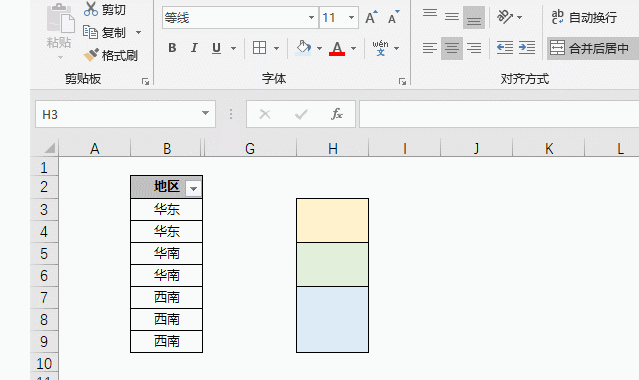The height and width of the screenshot is (380, 639).
Task: Toggle bold formatting
Action: pyautogui.click(x=172, y=48)
